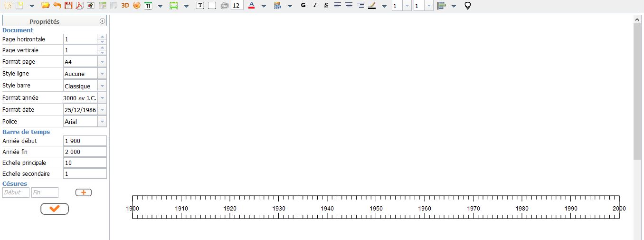Toggle underline S formatting

tap(326, 6)
